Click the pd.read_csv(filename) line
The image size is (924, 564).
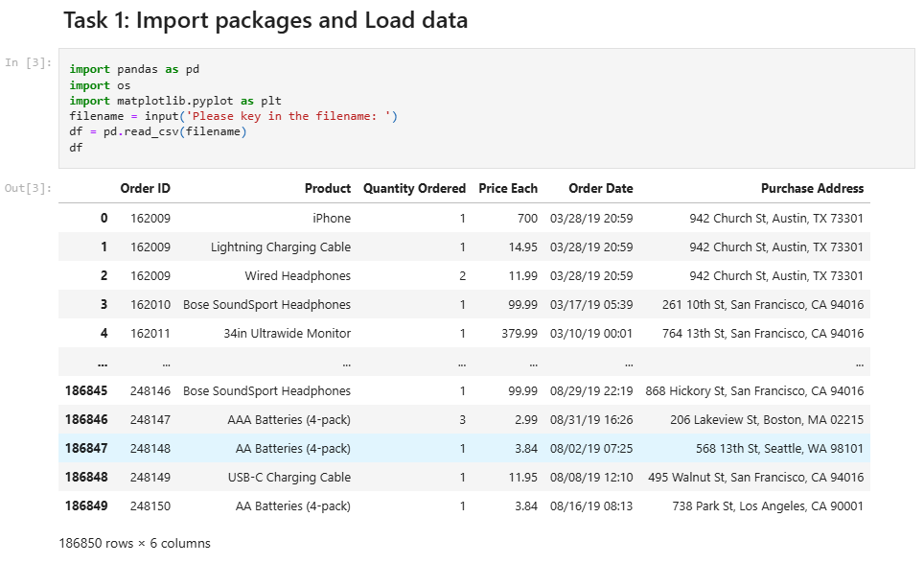click(x=158, y=131)
